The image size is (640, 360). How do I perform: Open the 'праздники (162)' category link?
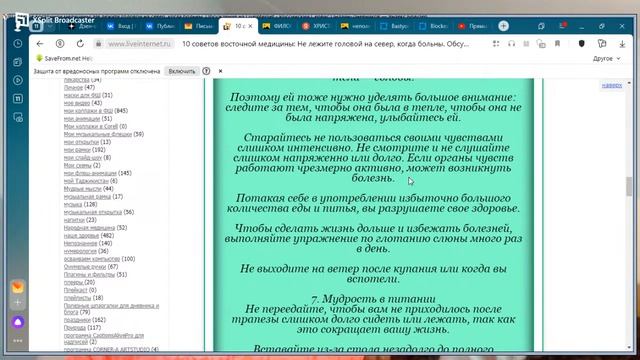tap(84, 320)
